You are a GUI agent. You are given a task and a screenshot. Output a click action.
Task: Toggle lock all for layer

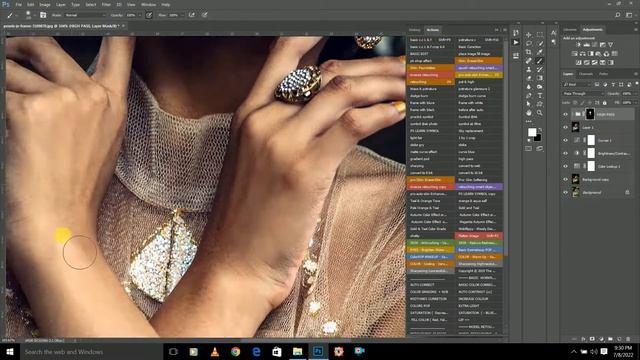click(604, 103)
